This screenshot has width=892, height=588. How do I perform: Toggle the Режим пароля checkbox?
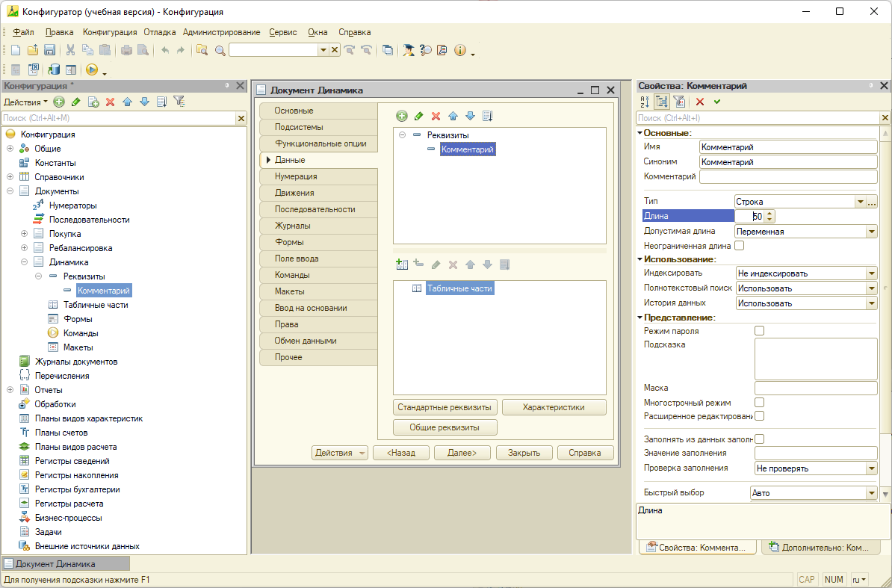[x=759, y=330]
